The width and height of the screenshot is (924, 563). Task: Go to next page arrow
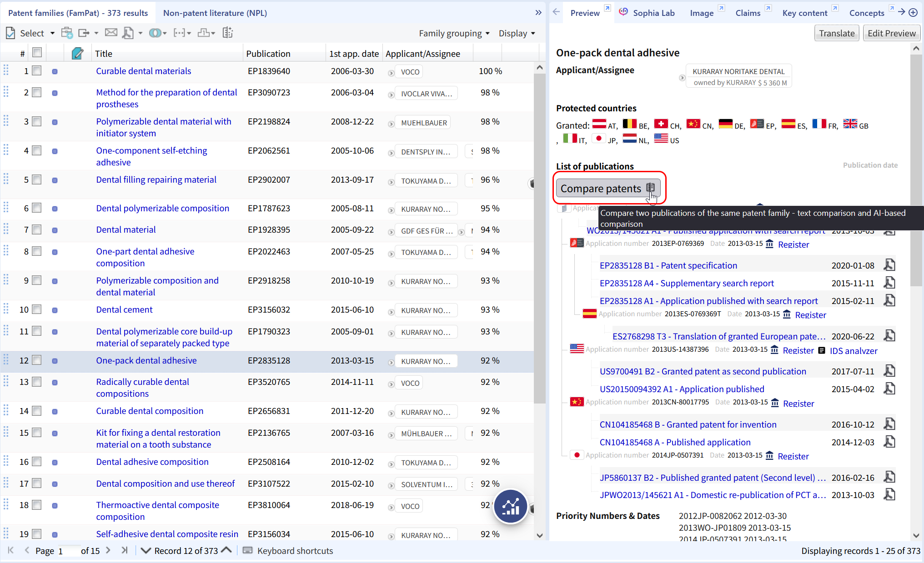(x=108, y=550)
